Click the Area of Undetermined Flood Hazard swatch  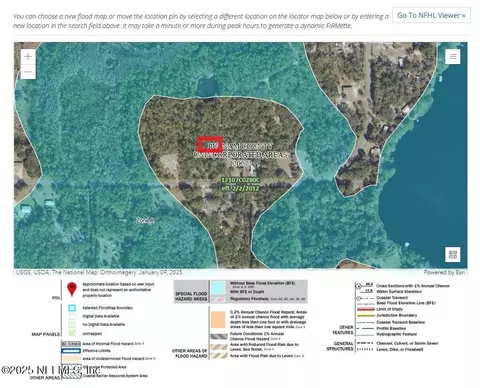click(71, 359)
